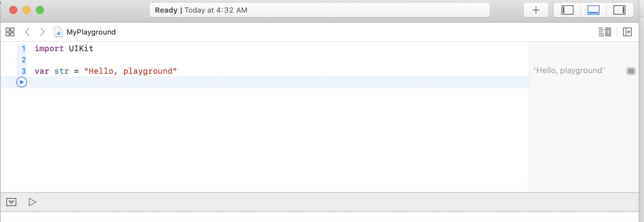The height and width of the screenshot is (222, 644).
Task: Click the Ready activity status field
Action: click(x=319, y=10)
